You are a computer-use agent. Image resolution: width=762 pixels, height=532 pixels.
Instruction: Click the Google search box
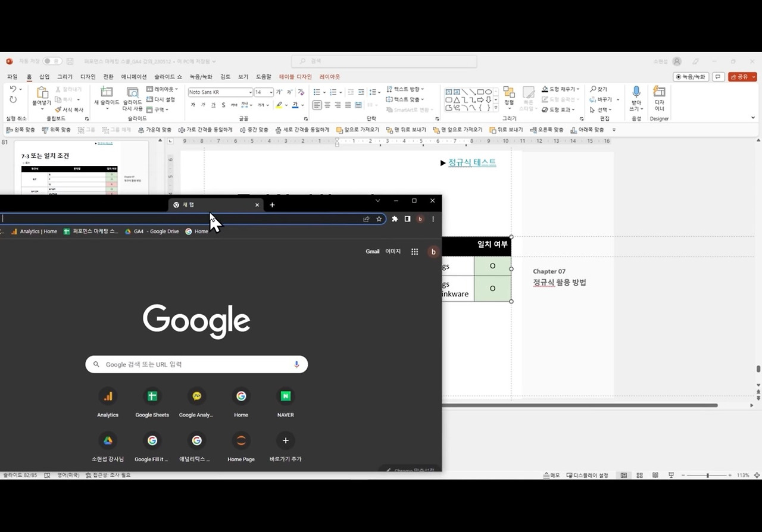[196, 364]
